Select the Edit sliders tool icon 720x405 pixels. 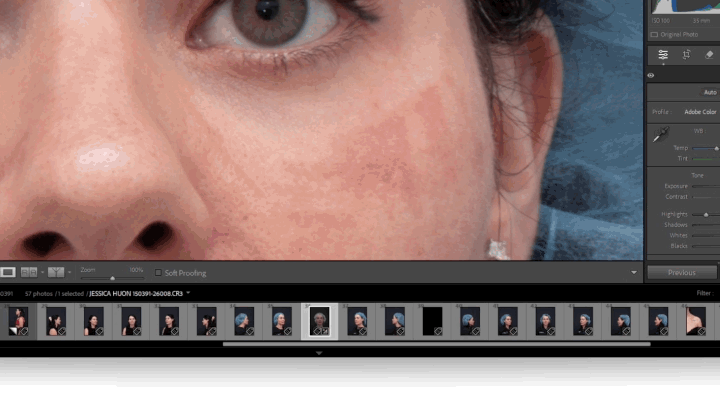(663, 55)
